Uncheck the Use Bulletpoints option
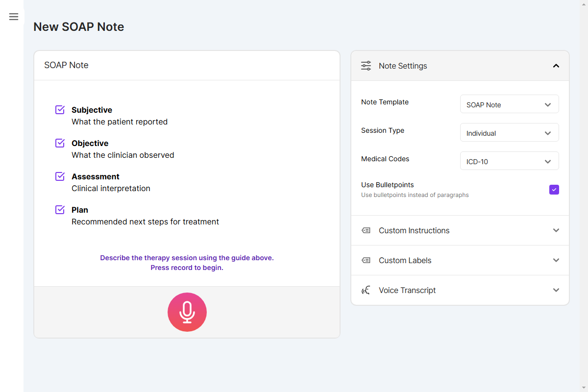The height and width of the screenshot is (392, 588). (x=554, y=190)
